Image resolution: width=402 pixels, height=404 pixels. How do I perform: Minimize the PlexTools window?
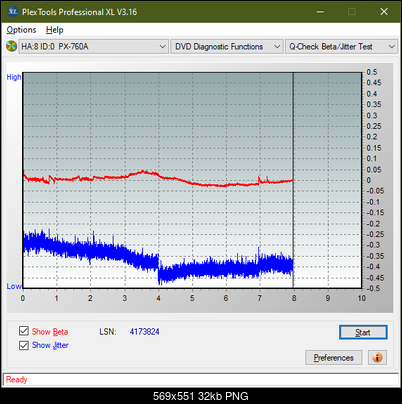click(x=320, y=12)
